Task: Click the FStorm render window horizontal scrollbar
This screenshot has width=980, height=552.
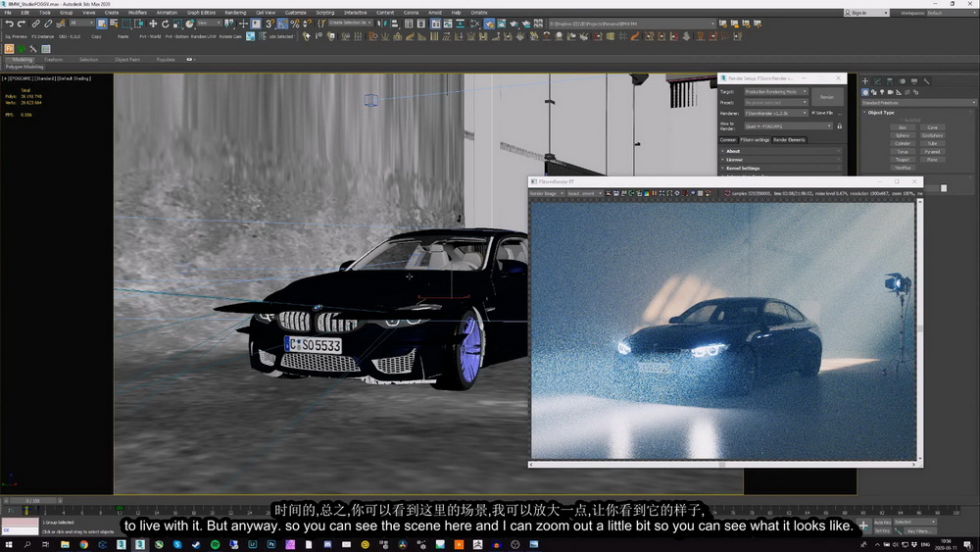Action: (722, 465)
